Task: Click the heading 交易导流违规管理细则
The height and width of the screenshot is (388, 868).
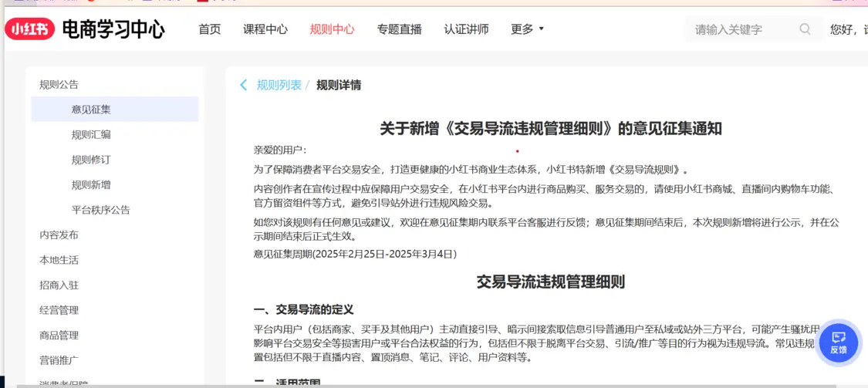Action: click(551, 282)
